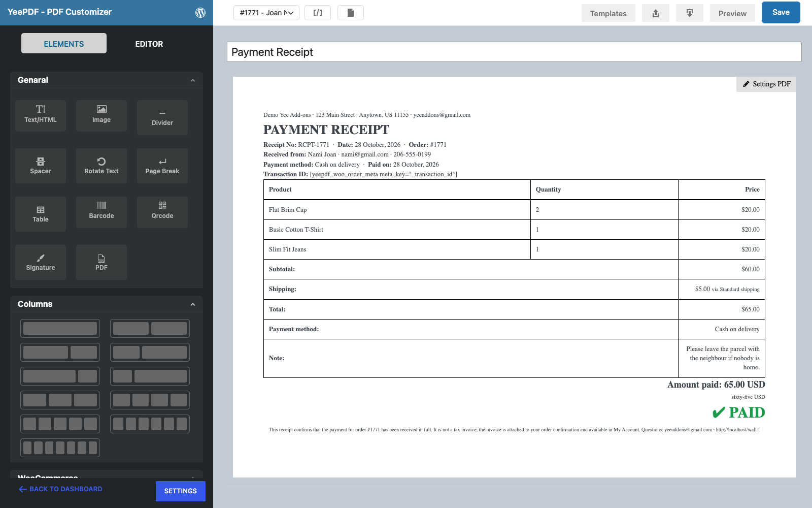Click the export upload icon button

click(x=656, y=13)
